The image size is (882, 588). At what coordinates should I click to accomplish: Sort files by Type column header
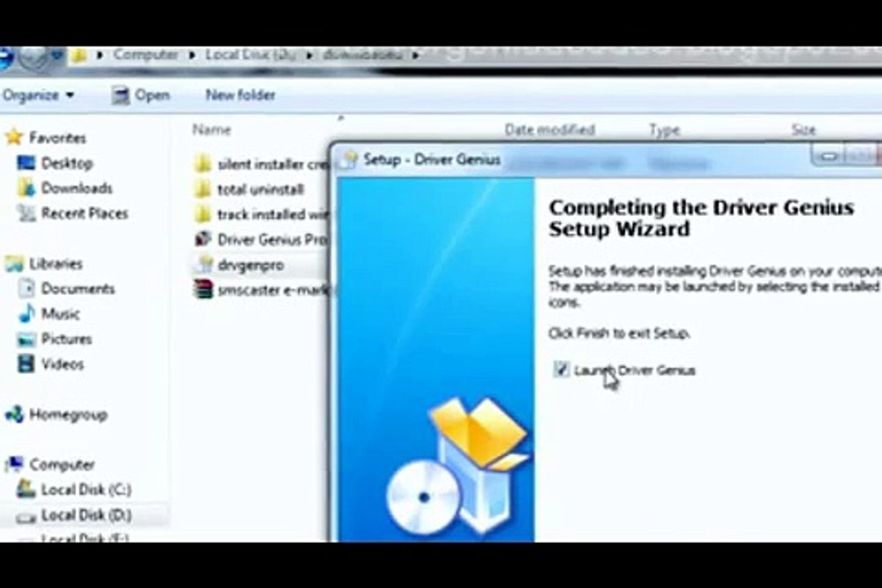click(x=664, y=130)
